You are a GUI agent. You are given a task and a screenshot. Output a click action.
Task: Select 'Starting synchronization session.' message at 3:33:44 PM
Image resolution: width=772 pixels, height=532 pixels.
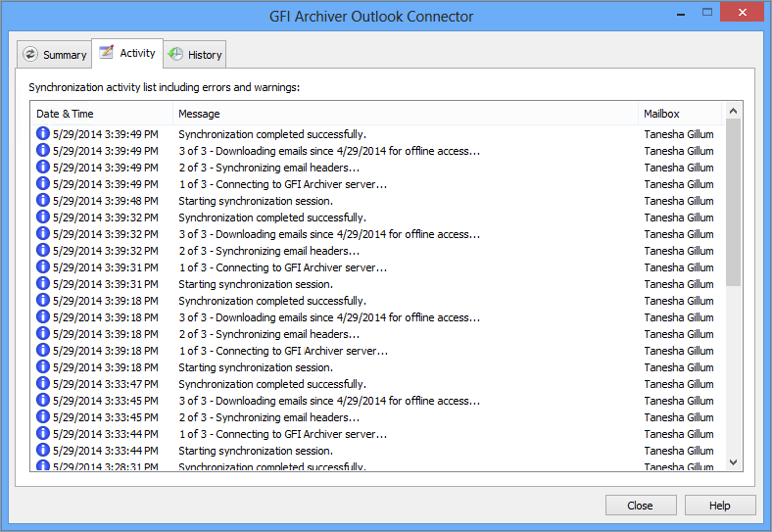256,451
